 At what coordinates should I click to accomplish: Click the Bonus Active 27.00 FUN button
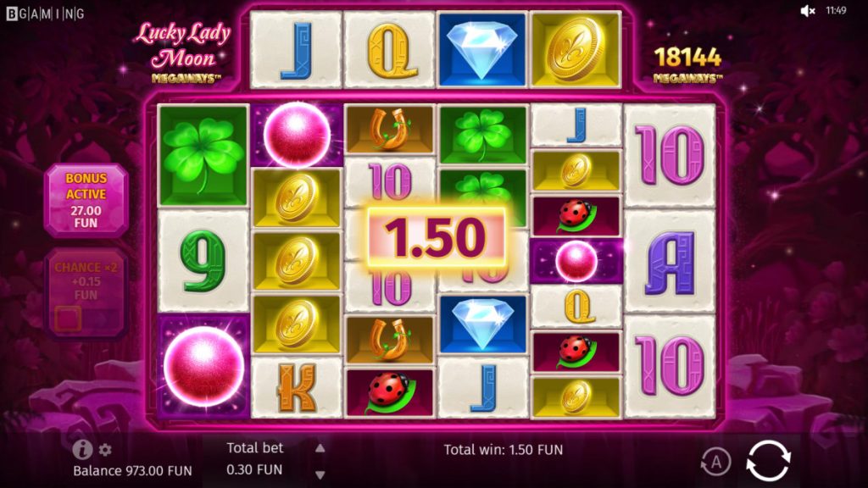pos(86,200)
